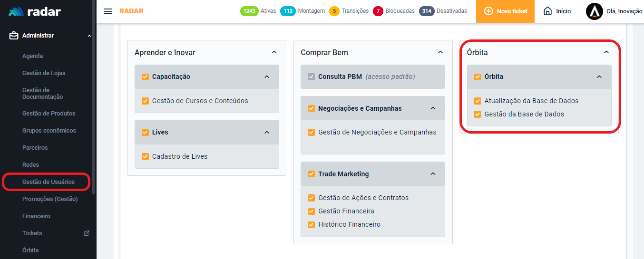Click the Radar logo

point(34,11)
